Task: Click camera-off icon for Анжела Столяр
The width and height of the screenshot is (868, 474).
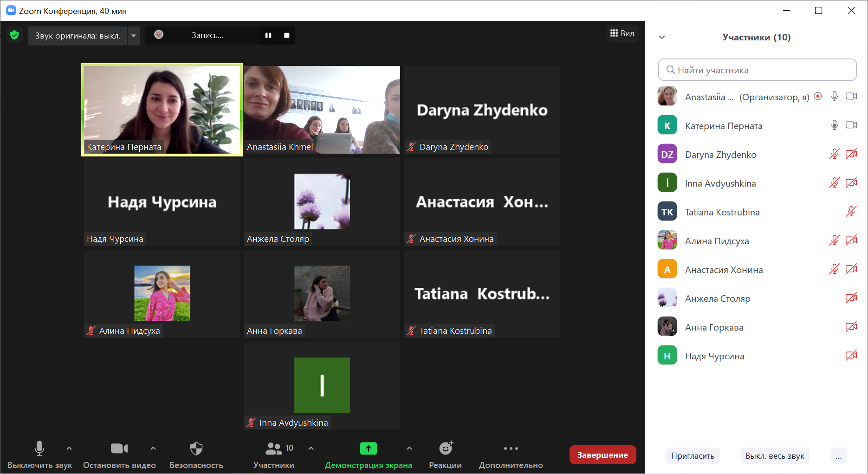Action: pos(851,298)
